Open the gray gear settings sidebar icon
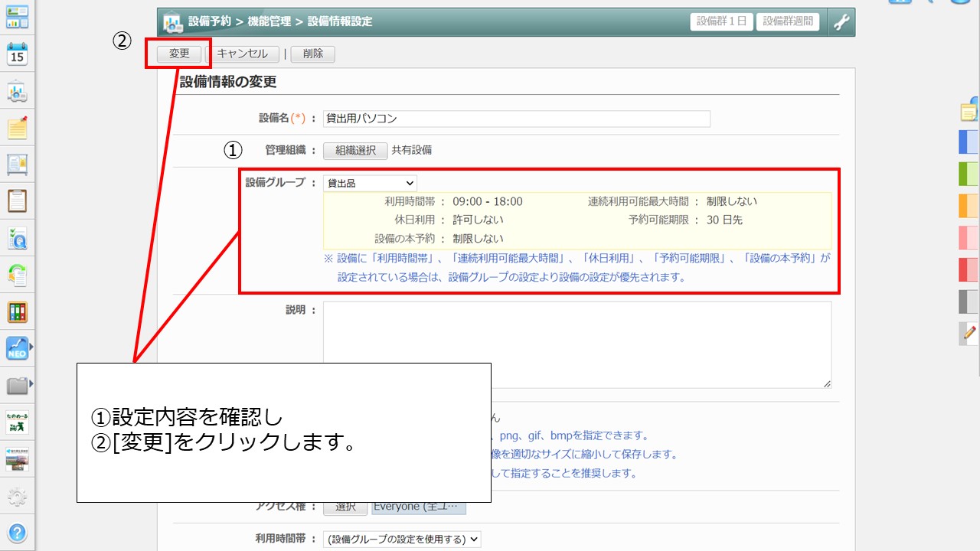980x551 pixels. pyautogui.click(x=17, y=497)
